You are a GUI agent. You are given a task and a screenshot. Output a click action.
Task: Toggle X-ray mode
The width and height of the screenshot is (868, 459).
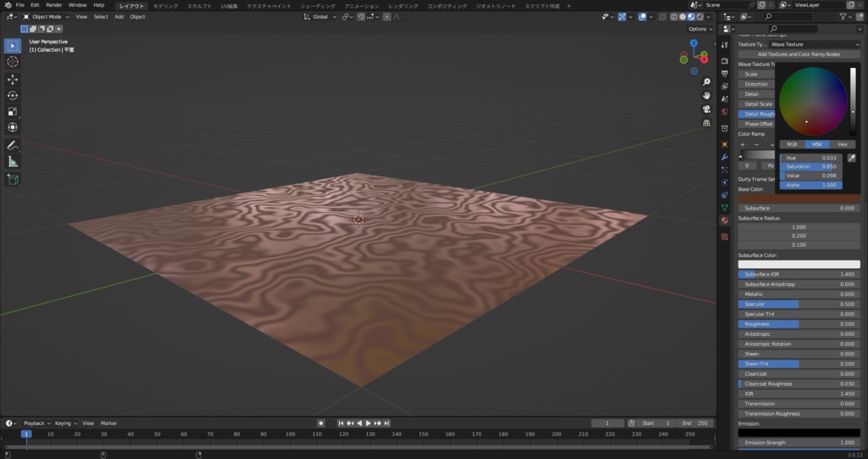tap(663, 17)
